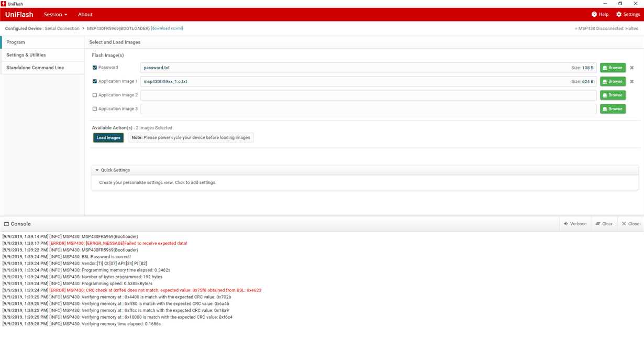
Task: Click the Console panel title icon
Action: (6, 224)
